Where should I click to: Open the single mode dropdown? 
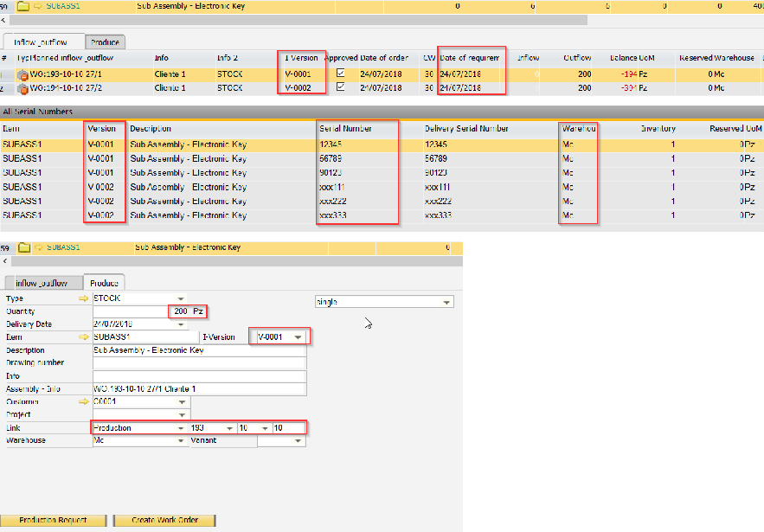[x=446, y=302]
